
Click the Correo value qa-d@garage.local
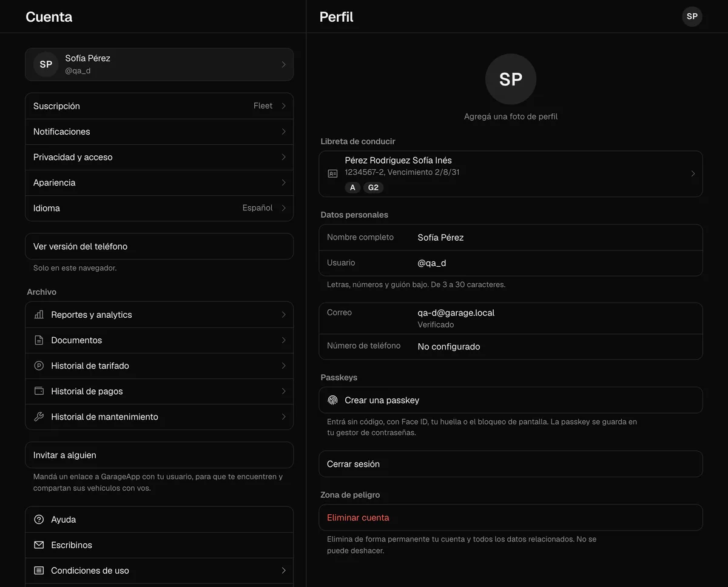tap(456, 313)
